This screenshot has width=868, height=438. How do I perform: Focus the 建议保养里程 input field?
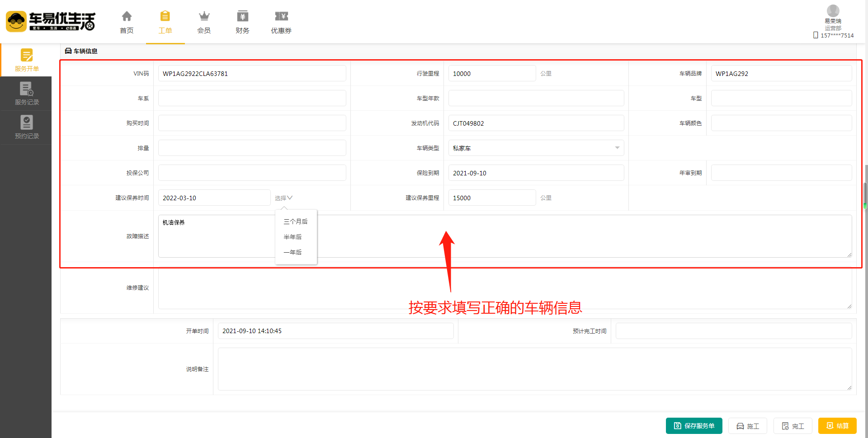tap(492, 198)
